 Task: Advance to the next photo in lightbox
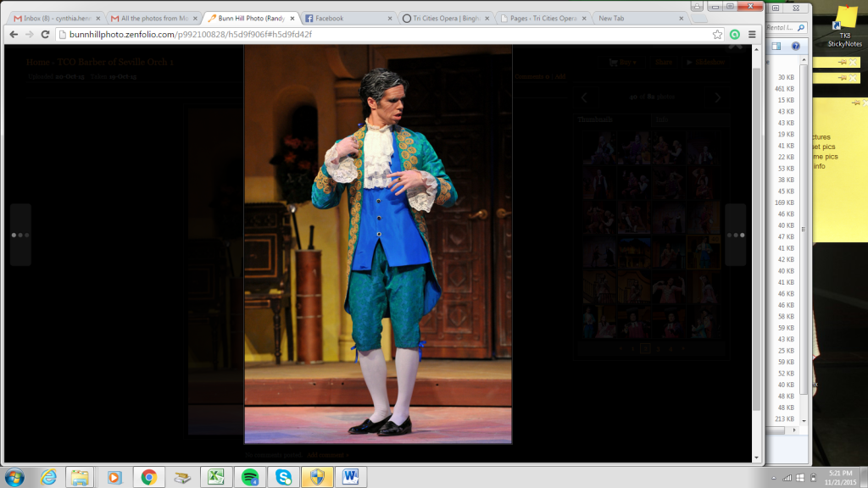tap(735, 235)
